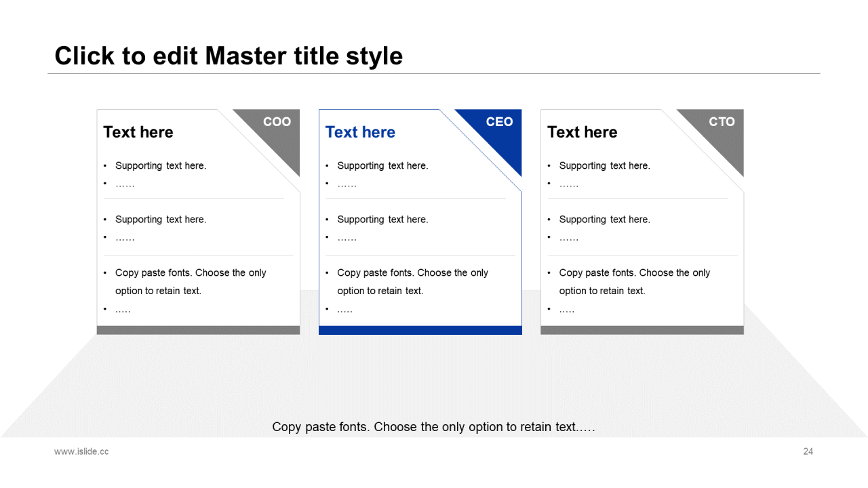
Task: Click 'Copy paste fonts' bullet in CTO card
Action: pos(634,273)
